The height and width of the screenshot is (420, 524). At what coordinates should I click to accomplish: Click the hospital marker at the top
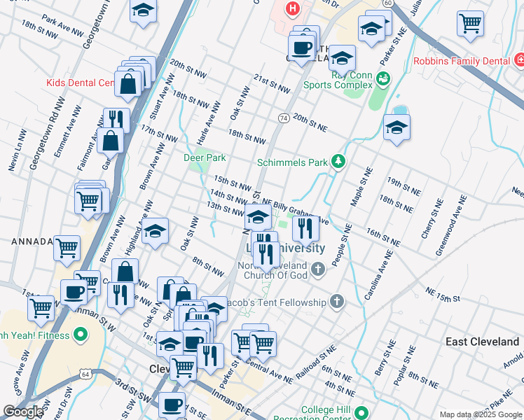[x=292, y=9]
